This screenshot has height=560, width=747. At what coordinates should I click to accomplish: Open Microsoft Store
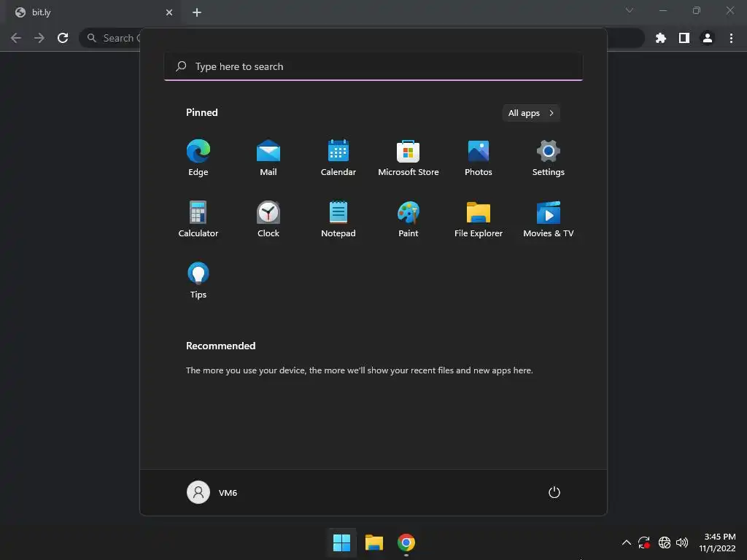pyautogui.click(x=409, y=157)
